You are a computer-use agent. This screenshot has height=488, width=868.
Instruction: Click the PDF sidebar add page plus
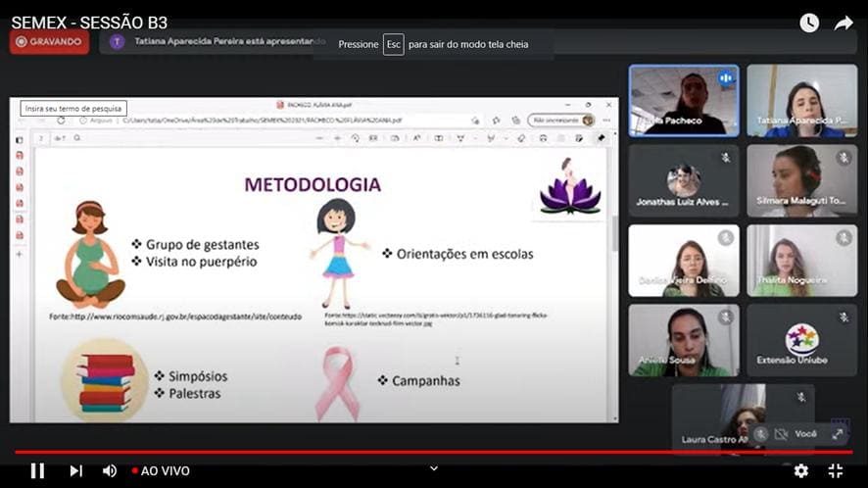[x=20, y=254]
